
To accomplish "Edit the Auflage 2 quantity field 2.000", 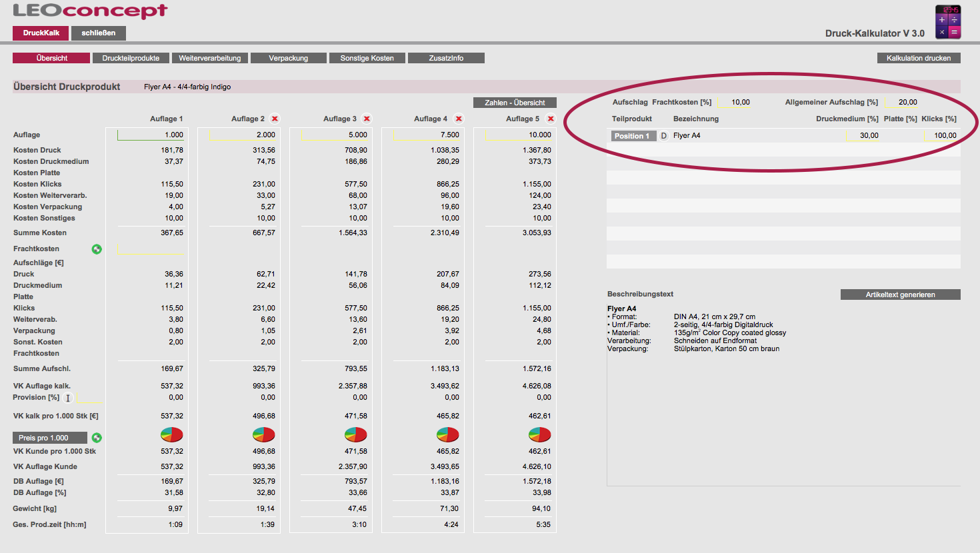I will [x=243, y=135].
